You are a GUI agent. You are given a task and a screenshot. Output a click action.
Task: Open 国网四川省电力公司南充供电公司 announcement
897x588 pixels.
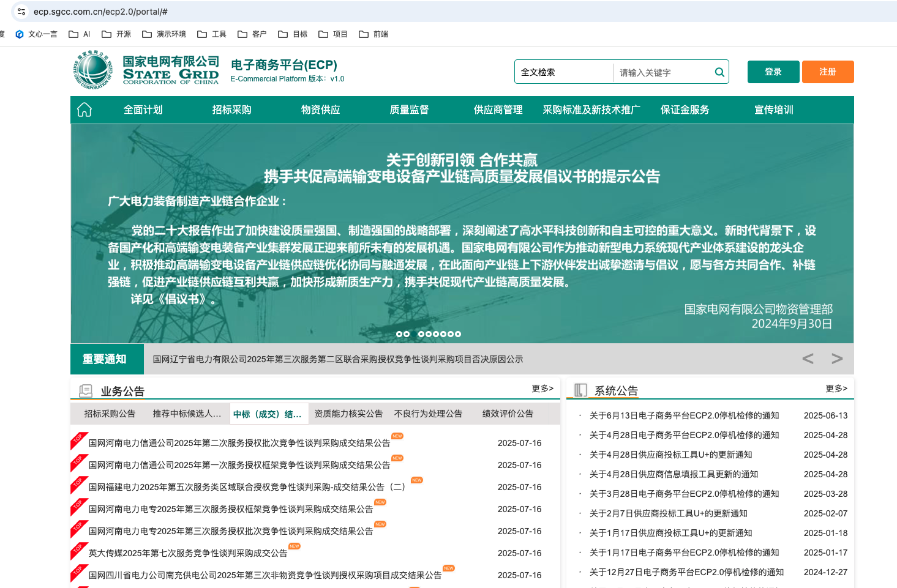tap(265, 575)
